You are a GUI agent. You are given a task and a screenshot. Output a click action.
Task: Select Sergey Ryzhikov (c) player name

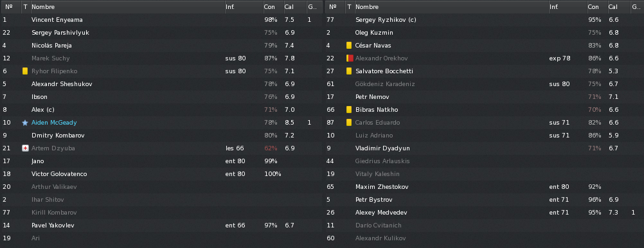pos(386,20)
